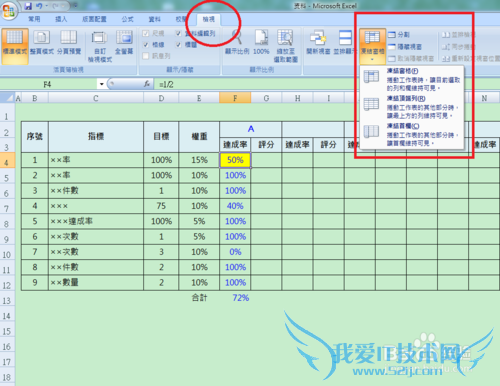This screenshot has width=500, height=386.
Task: Click Split (分割) window command
Action: (399, 35)
